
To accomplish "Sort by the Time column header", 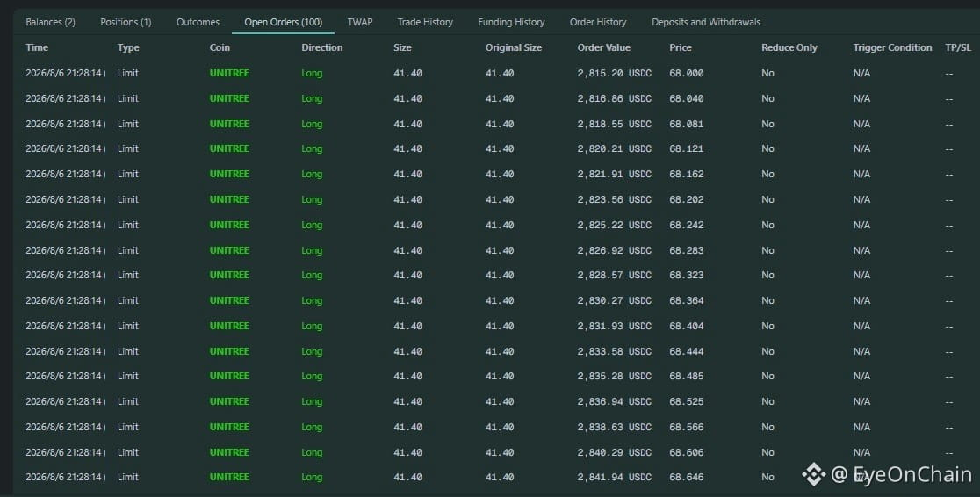I will [x=37, y=47].
